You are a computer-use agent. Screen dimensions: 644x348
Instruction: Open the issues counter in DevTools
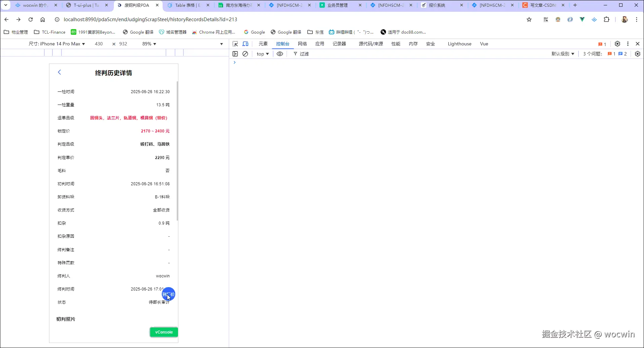coord(601,44)
